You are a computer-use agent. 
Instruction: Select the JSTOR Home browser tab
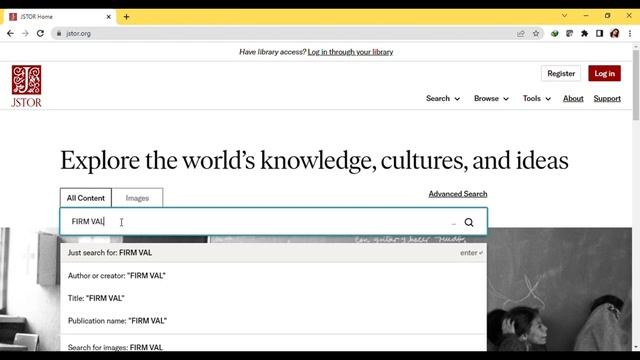tap(60, 17)
